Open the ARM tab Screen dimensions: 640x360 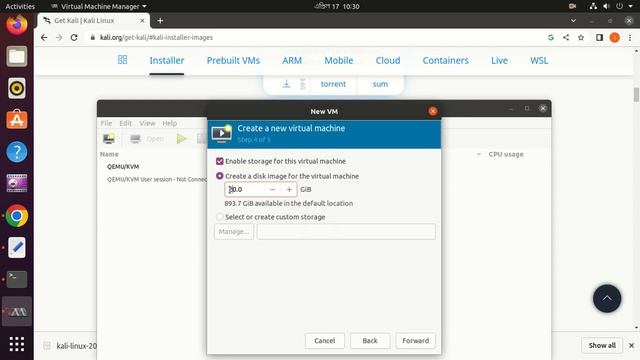[292, 60]
